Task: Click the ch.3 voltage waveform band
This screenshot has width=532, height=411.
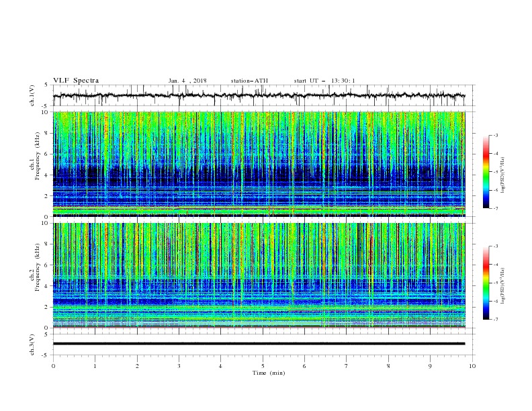Action: point(259,344)
